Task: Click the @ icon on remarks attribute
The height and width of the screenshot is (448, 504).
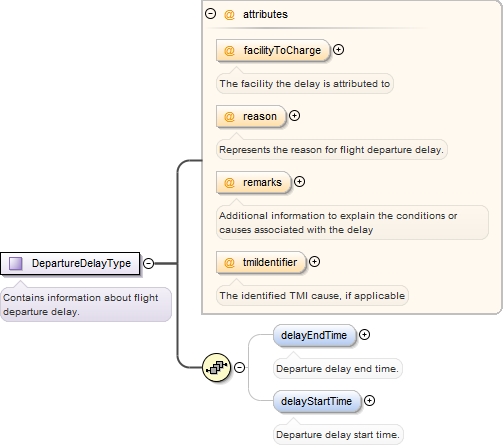Action: coord(229,183)
